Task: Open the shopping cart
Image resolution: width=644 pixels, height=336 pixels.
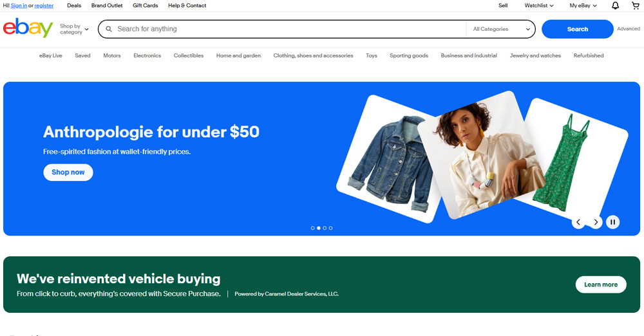Action: [636, 5]
